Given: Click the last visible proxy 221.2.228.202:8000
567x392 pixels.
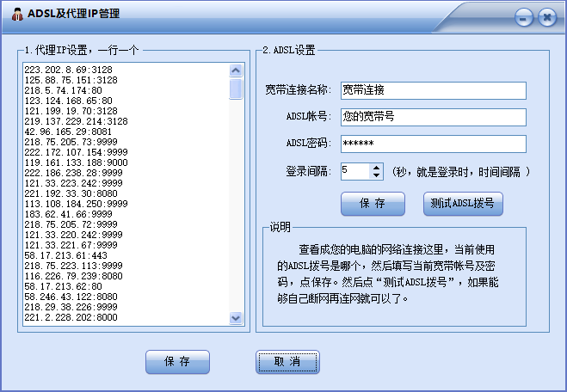Looking at the screenshot, I should pyautogui.click(x=71, y=317).
